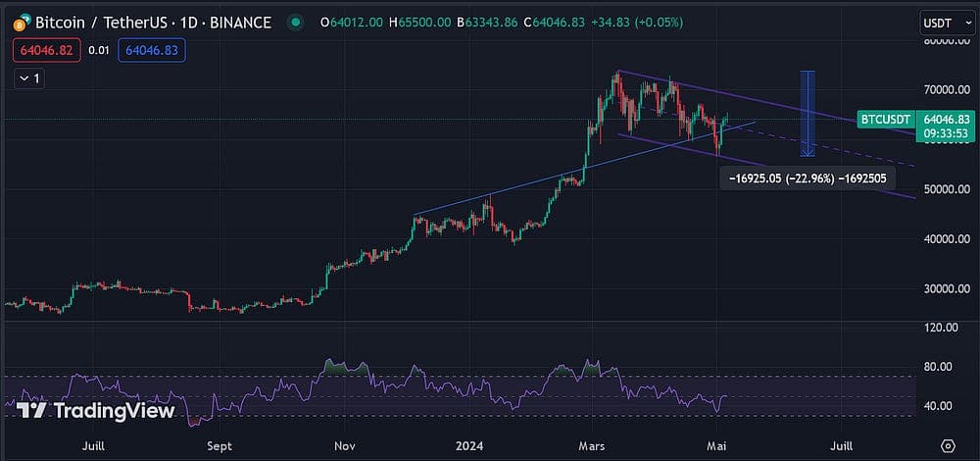
Task: Open the chart settings gear icon at bottom right
Action: [x=949, y=446]
